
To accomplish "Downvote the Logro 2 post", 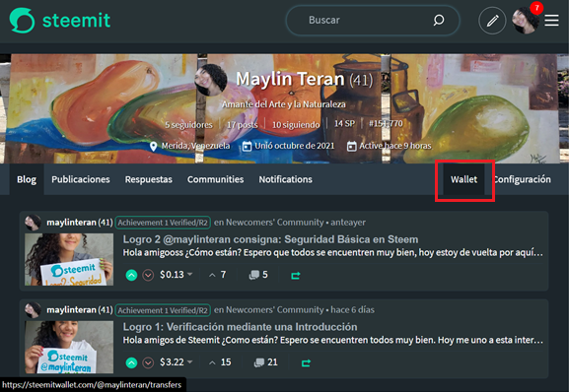I will point(148,276).
